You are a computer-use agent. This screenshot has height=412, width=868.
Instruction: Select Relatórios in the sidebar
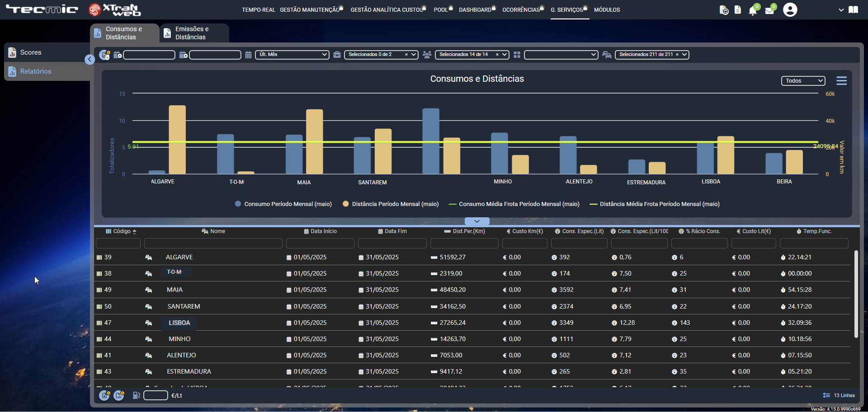click(47, 71)
